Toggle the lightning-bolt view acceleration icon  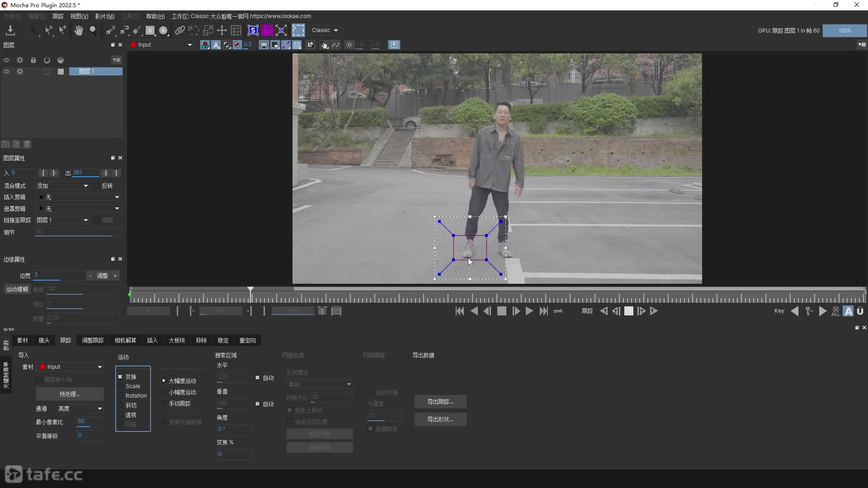click(x=394, y=45)
